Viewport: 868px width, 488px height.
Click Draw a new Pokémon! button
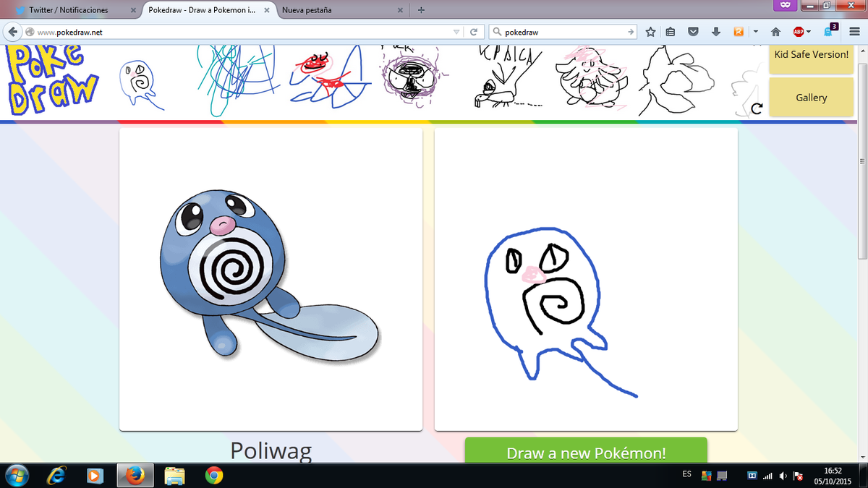click(586, 452)
